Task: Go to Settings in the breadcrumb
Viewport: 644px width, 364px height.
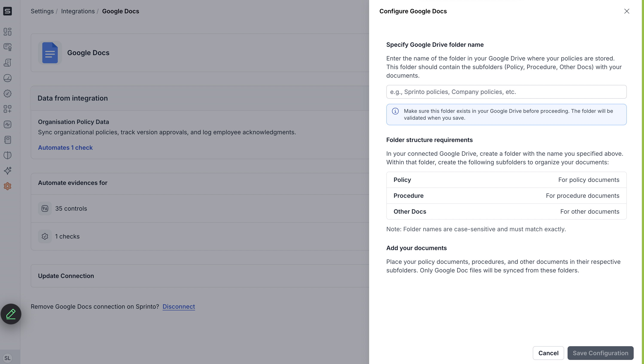Action: click(42, 11)
